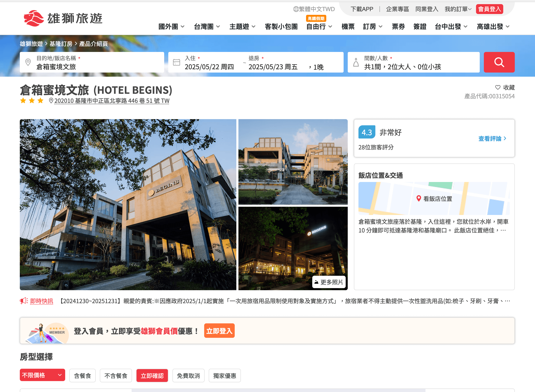
Task: Click the 產品代碼:00315054 text
Action: [489, 96]
